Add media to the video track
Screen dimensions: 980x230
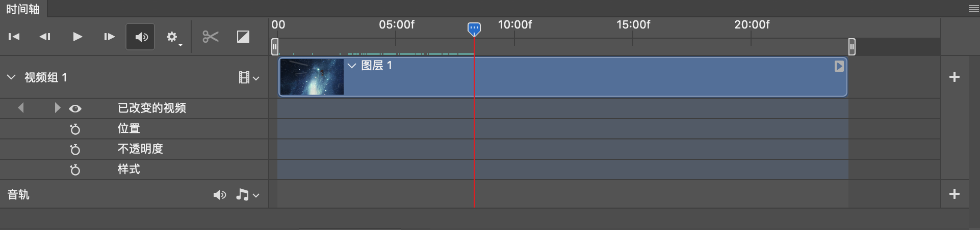(955, 77)
